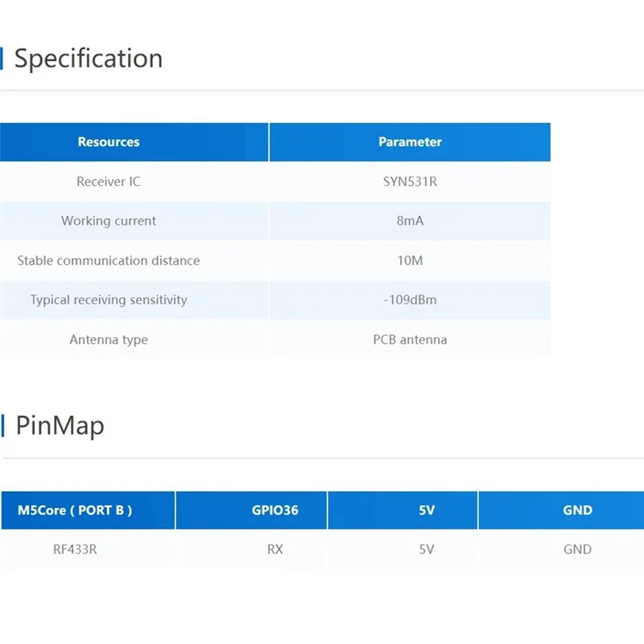Viewport: 644px width, 644px height.
Task: Select the GND column header
Action: tap(577, 510)
